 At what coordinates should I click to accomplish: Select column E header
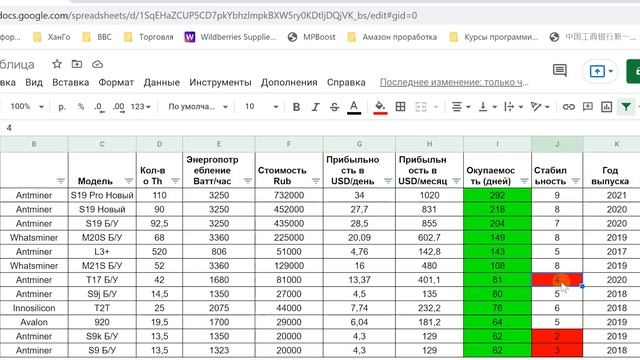(x=219, y=144)
